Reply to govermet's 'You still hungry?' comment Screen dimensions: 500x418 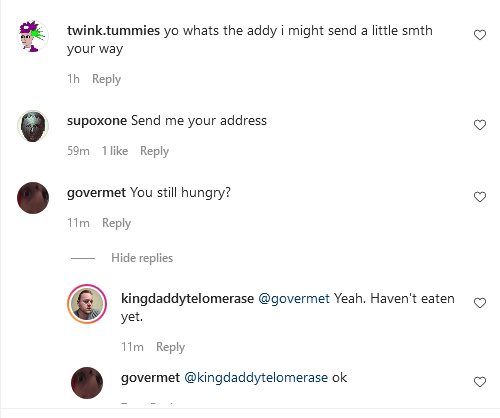[116, 223]
